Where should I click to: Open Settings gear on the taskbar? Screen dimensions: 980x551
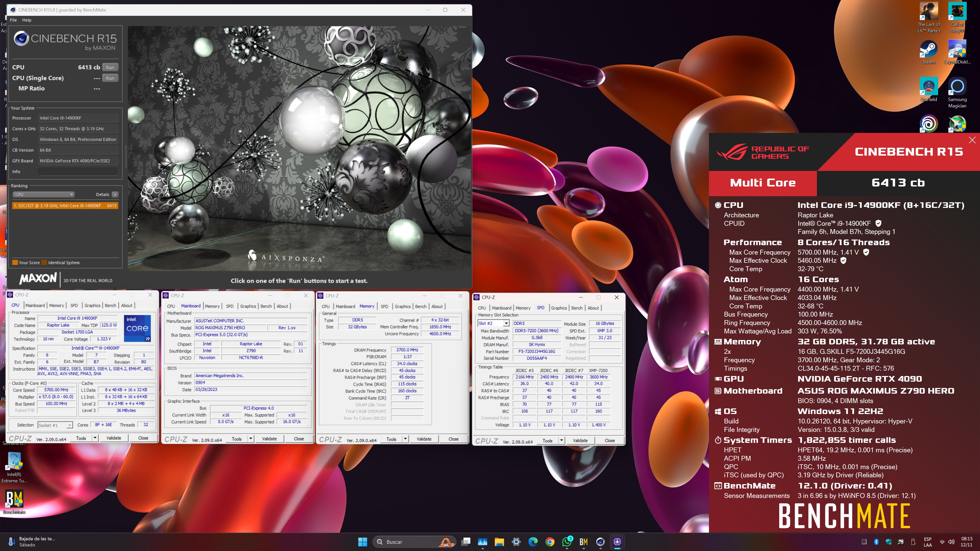coord(516,542)
